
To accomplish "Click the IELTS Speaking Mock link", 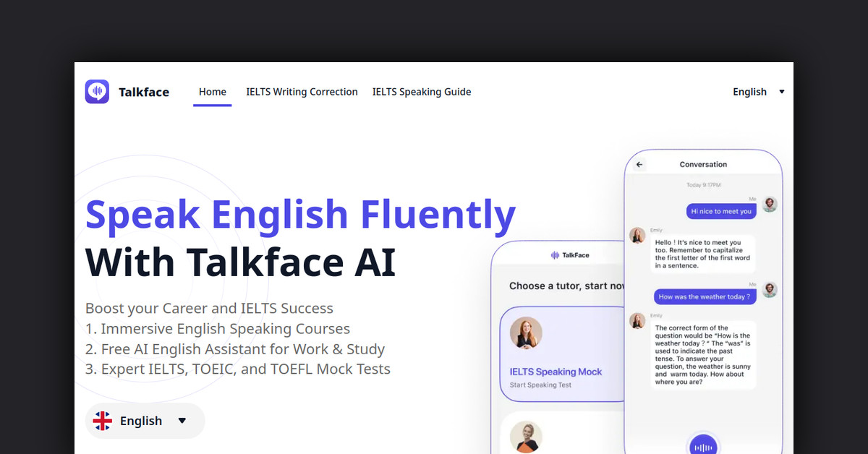I will [556, 372].
